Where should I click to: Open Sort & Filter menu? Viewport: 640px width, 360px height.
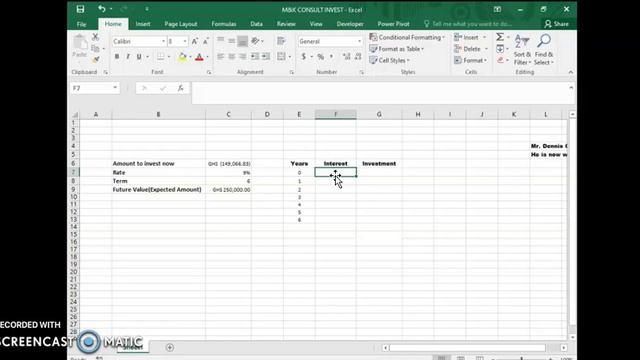pos(522,50)
